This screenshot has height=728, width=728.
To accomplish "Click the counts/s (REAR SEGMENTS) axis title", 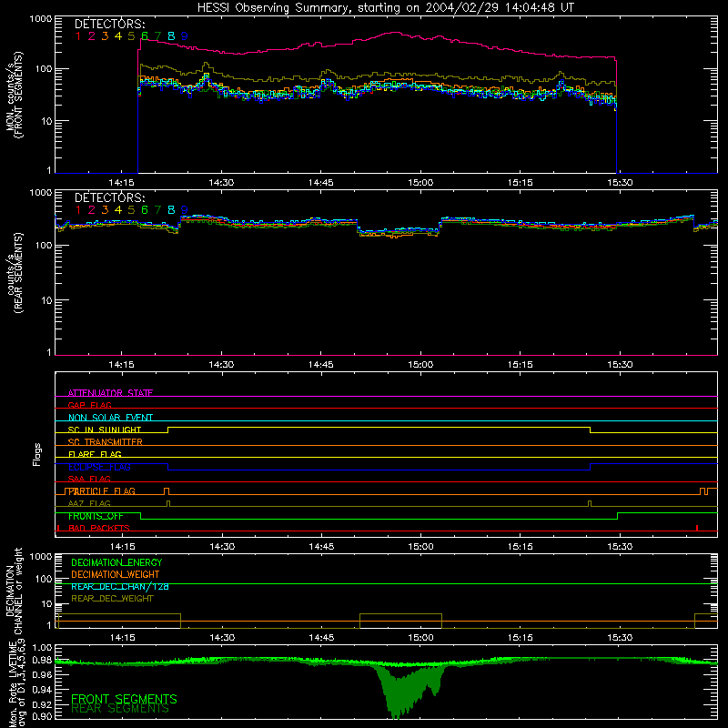I will [x=15, y=273].
